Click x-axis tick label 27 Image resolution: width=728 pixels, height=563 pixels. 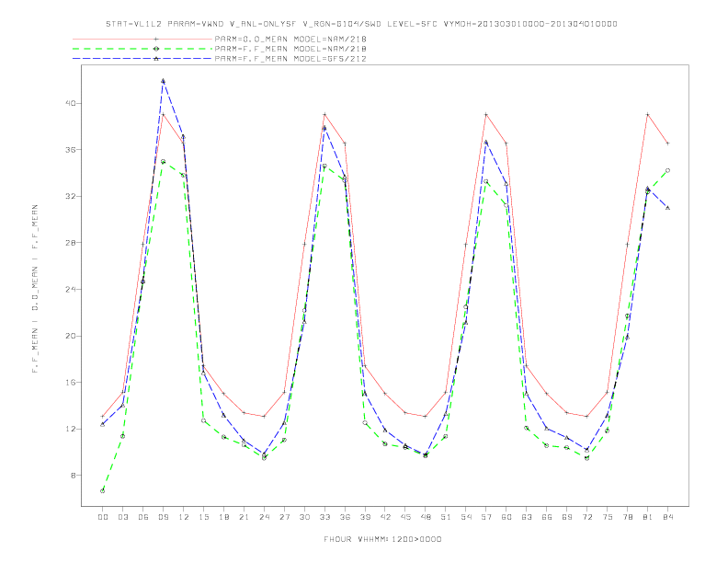click(x=284, y=517)
